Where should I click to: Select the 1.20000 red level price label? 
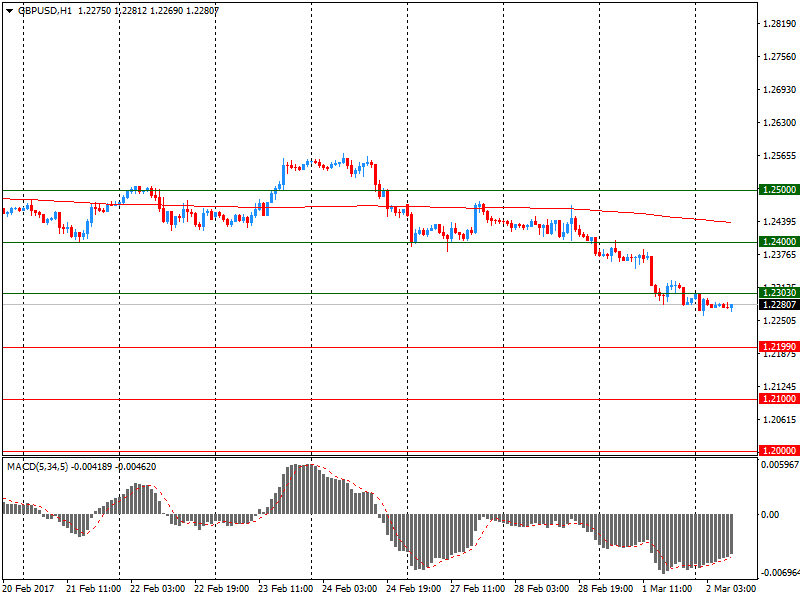[x=779, y=451]
